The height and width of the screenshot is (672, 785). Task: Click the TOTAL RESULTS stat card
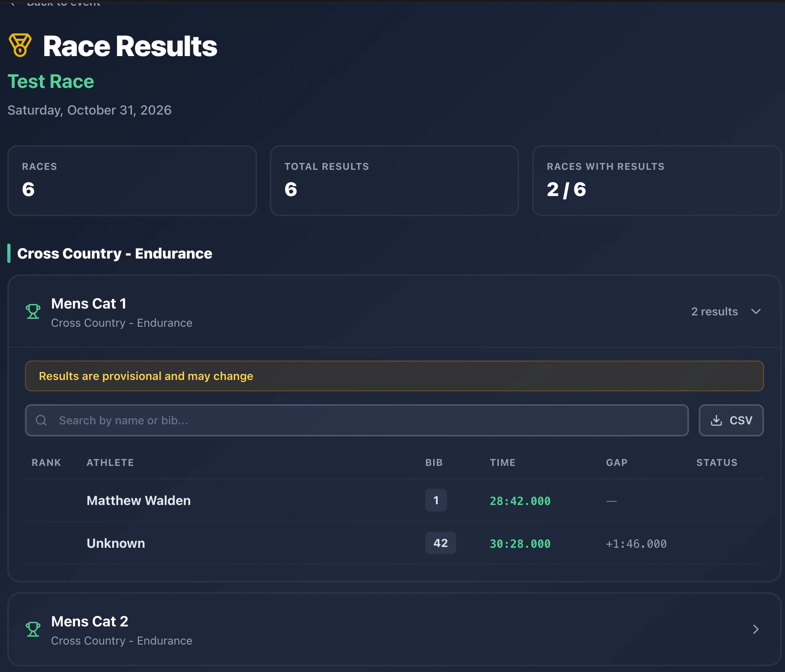pos(394,181)
